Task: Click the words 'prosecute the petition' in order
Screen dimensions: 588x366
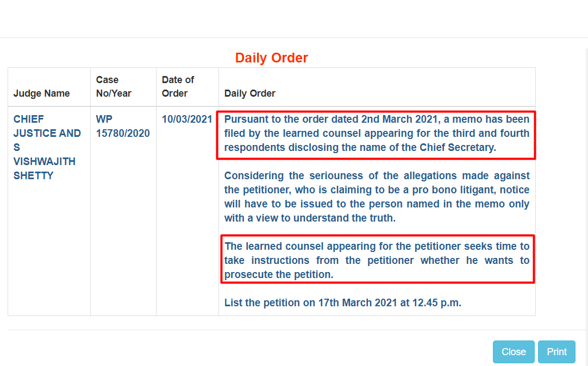Action: (279, 275)
